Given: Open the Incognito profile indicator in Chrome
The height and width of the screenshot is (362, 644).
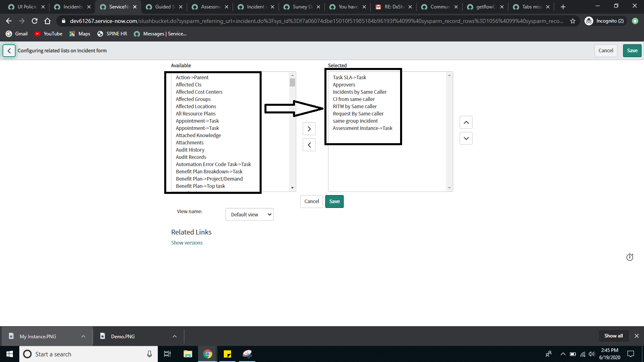Looking at the screenshot, I should coord(605,21).
